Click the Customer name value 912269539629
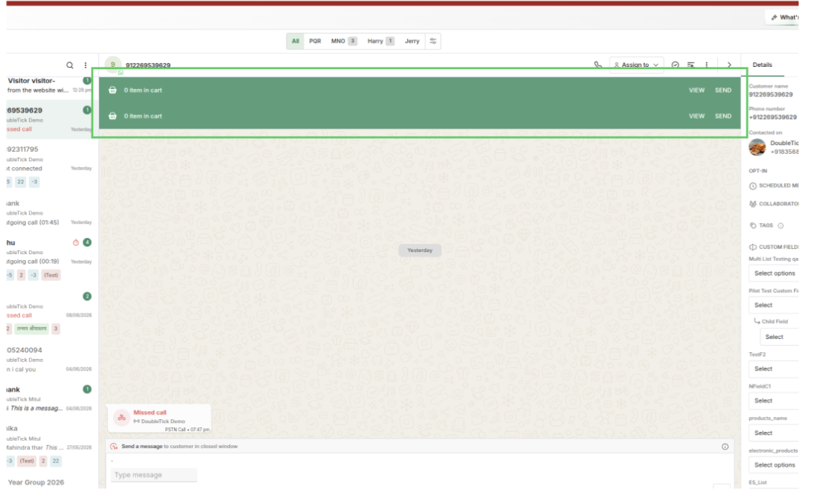The height and width of the screenshot is (504, 814). click(x=771, y=95)
